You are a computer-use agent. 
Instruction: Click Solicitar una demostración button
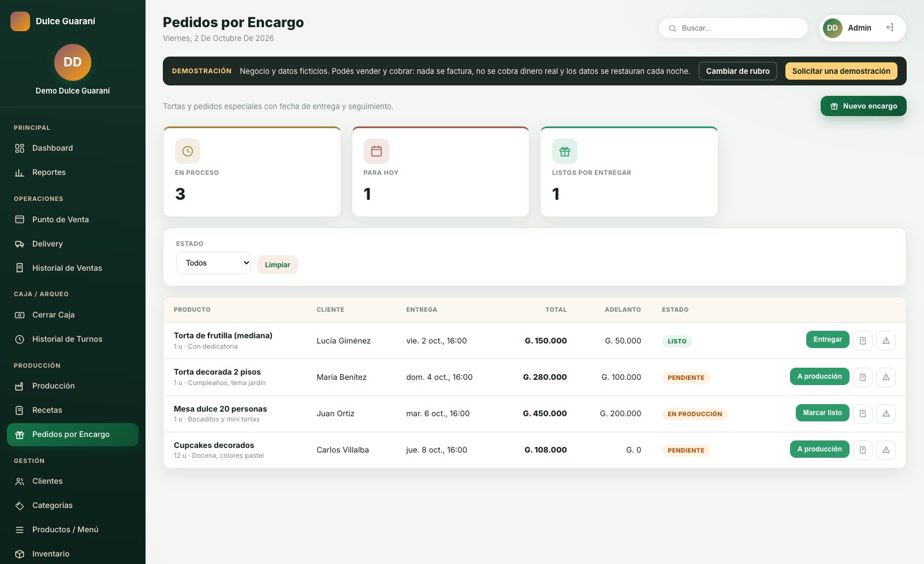(841, 71)
